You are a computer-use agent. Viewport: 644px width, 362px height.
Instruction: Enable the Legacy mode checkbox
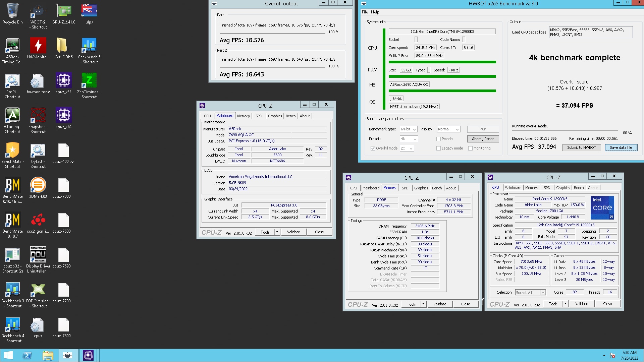[x=438, y=148]
